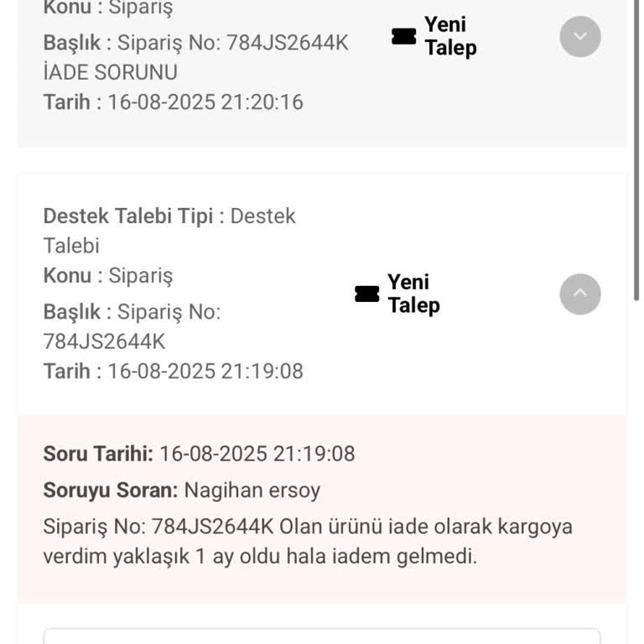
Task: Collapse the opened ticket with the up chevron
Action: coord(580,294)
